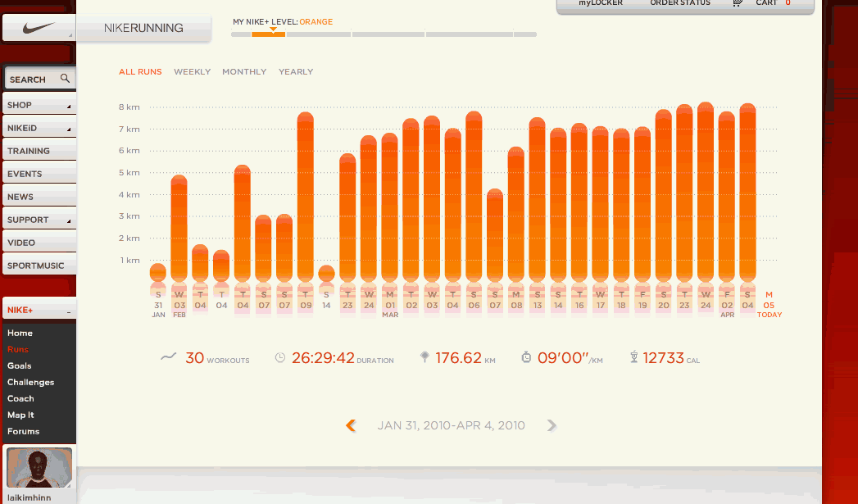Image resolution: width=858 pixels, height=504 pixels.
Task: Open the Goals page
Action: (x=19, y=366)
